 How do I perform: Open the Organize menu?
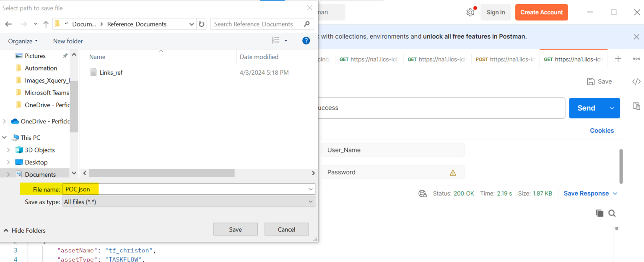click(23, 41)
